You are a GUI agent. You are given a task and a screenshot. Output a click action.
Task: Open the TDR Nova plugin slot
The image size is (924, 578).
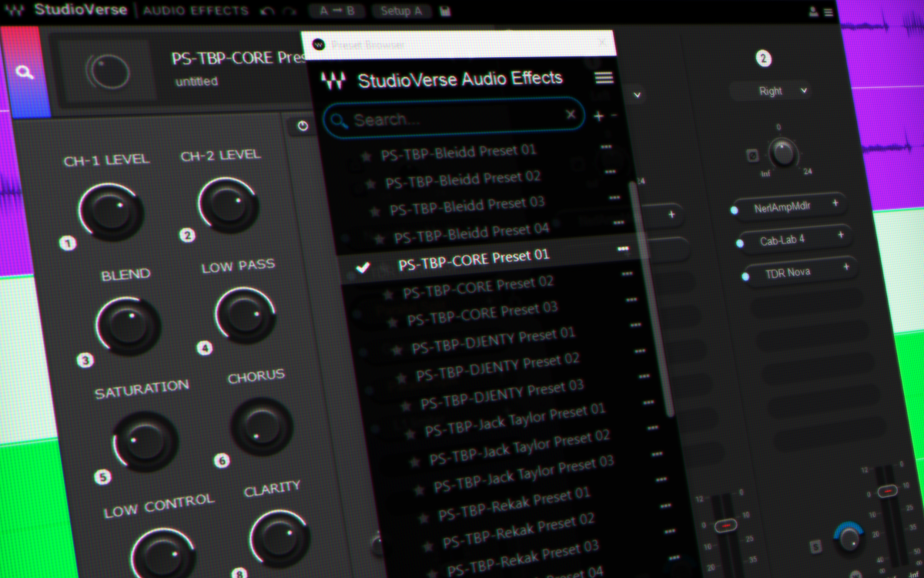click(787, 272)
